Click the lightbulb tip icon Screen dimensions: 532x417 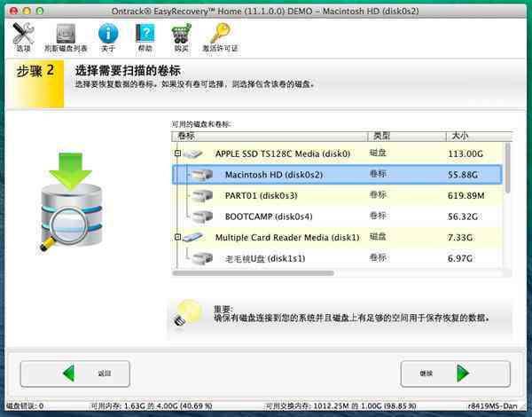(187, 312)
